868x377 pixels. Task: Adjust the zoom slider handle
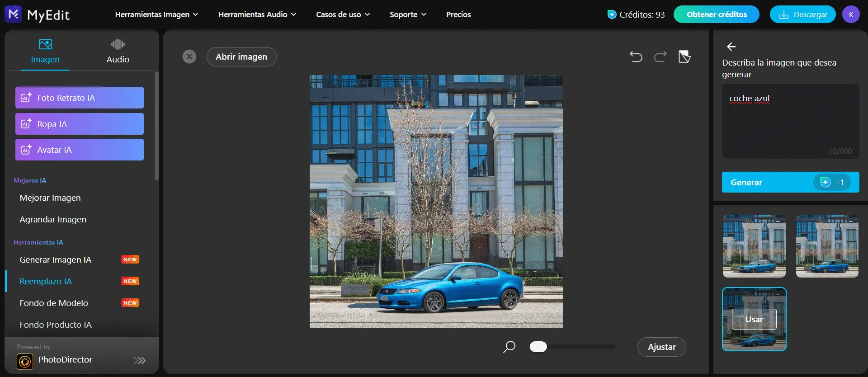click(538, 347)
